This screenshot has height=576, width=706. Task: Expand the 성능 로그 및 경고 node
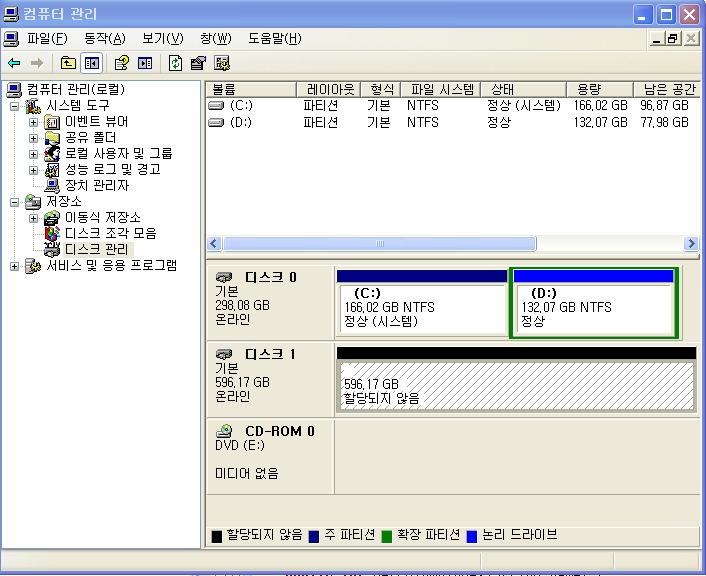coord(33,170)
